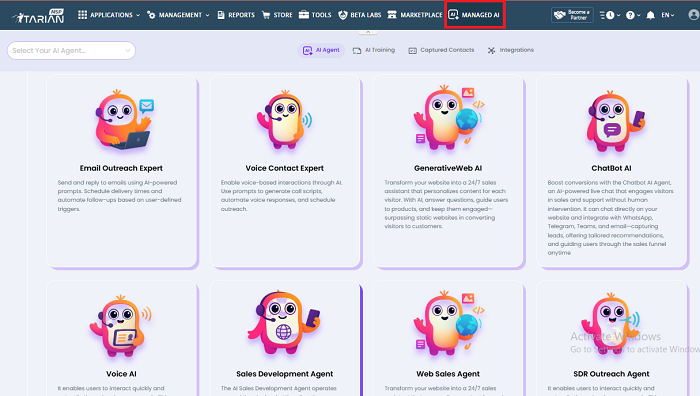Click the GenerativeWeb AI title
This screenshot has height=396, width=700.
448,168
